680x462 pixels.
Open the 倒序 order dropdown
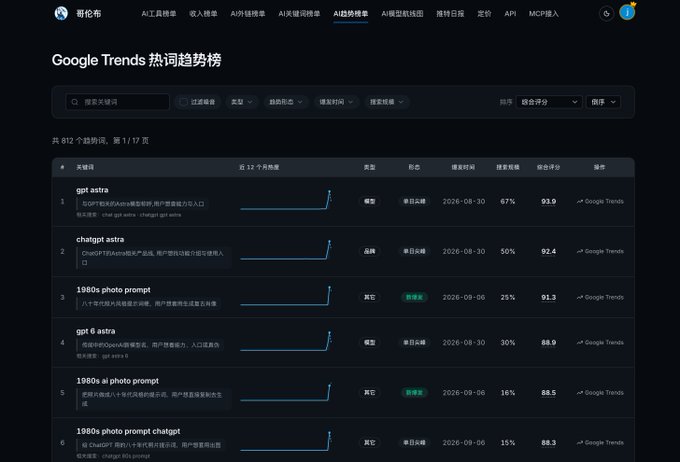[603, 102]
